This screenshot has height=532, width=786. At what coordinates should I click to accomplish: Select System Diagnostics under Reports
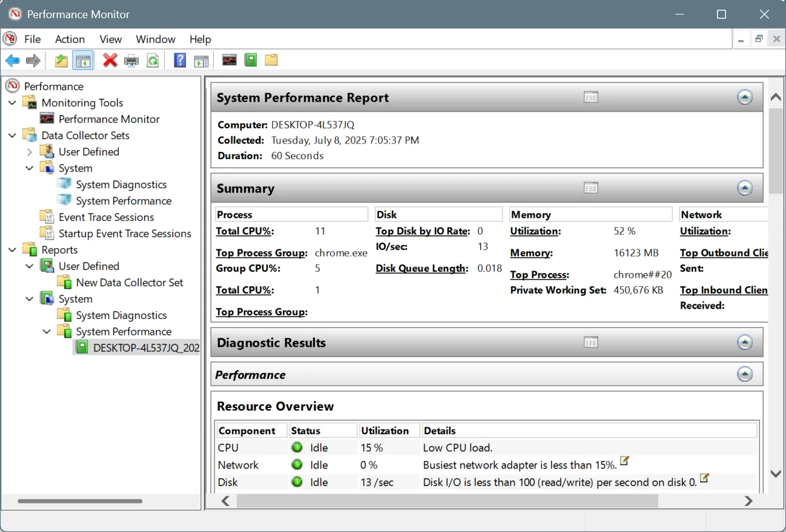point(121,315)
